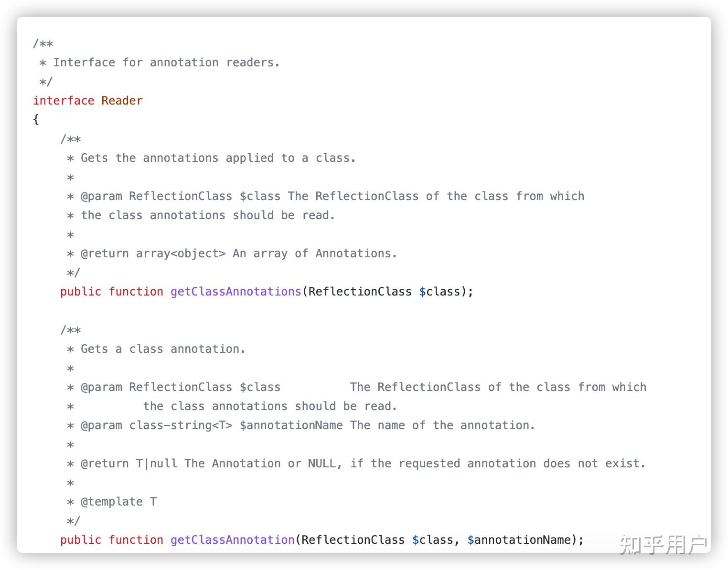The image size is (728, 570).
Task: Click ReflectionClass type hint in getClassAnnotations signature
Action: pos(360,292)
